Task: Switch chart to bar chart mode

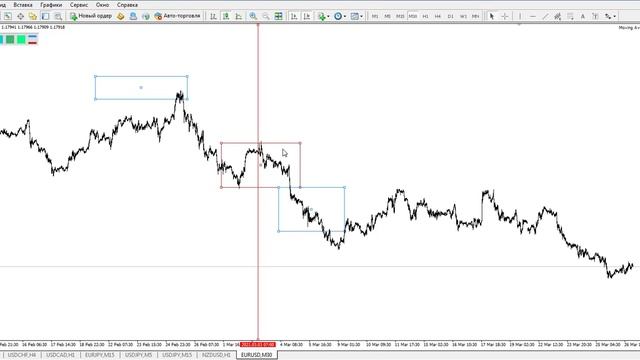Action: (213, 16)
